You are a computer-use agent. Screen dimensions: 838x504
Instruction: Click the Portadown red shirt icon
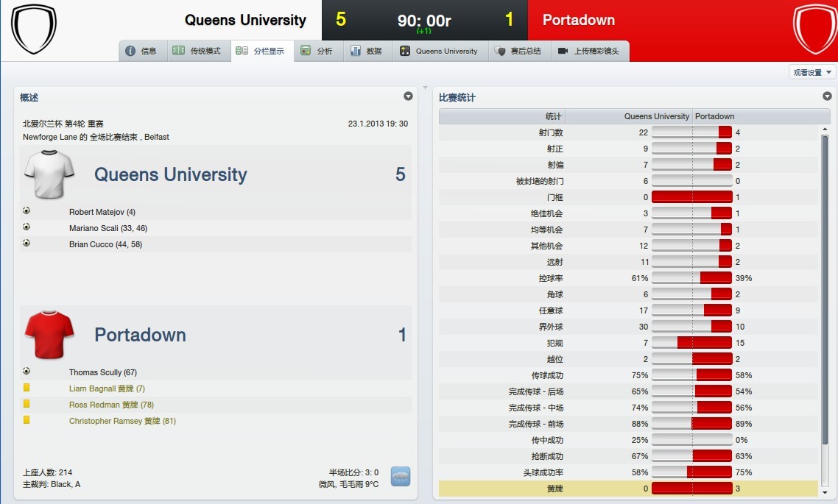point(49,335)
